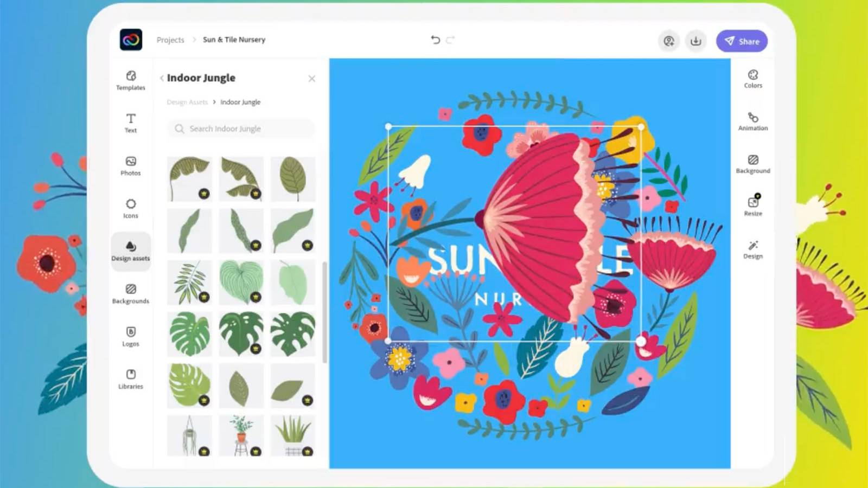Click the Design magic wand icon

tap(753, 249)
